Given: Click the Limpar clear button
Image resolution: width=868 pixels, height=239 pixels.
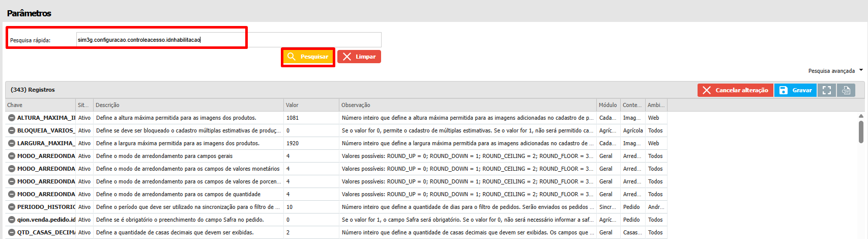Looking at the screenshot, I should coord(359,57).
